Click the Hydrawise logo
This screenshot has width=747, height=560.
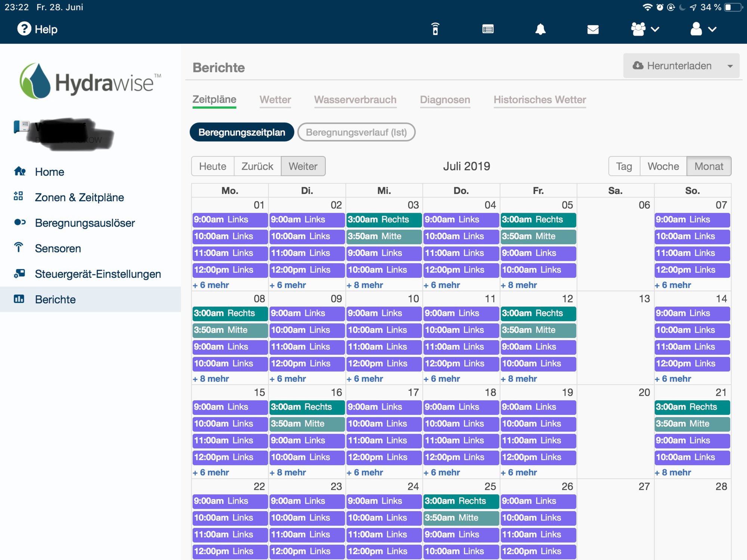(90, 81)
